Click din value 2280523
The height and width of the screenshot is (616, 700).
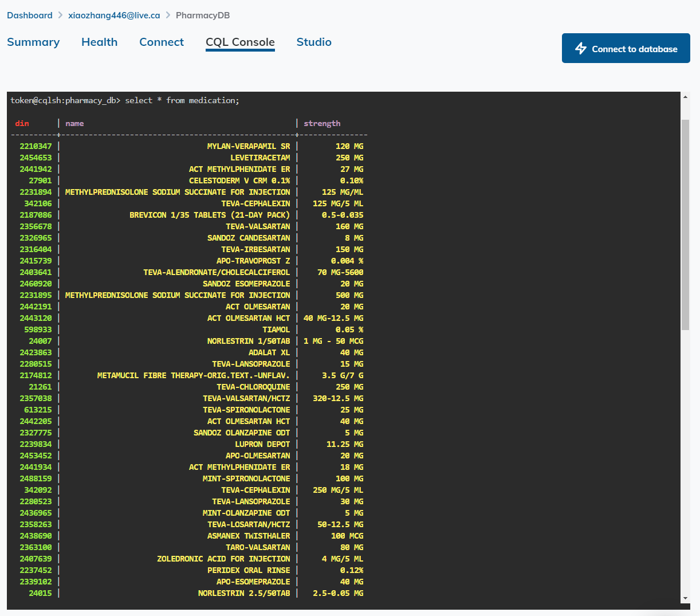36,501
